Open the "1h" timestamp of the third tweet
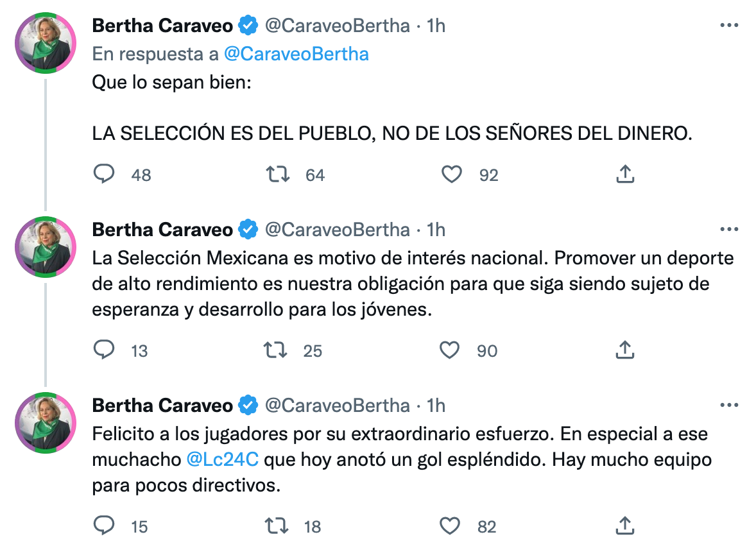This screenshot has width=756, height=548. tap(436, 406)
